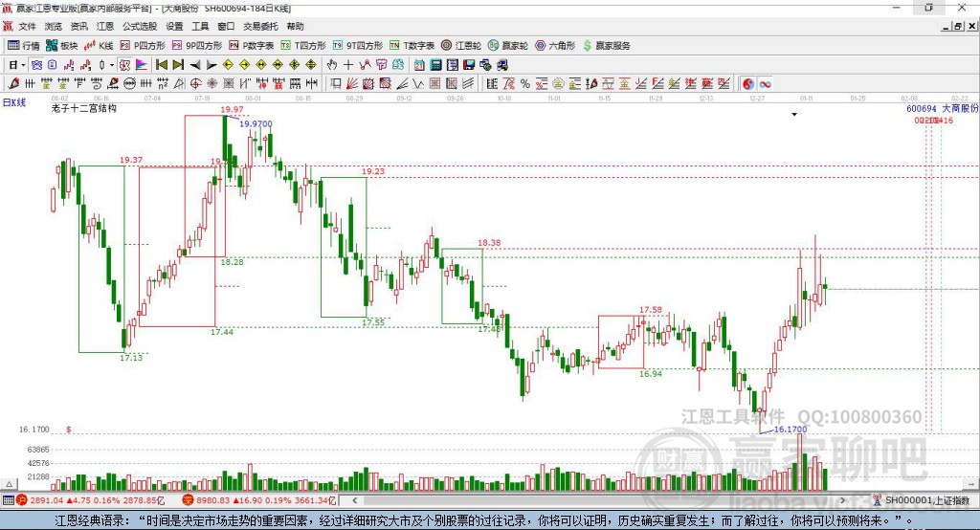Open the 浏览 menu
Viewport: 980px width, 530px height.
click(54, 26)
